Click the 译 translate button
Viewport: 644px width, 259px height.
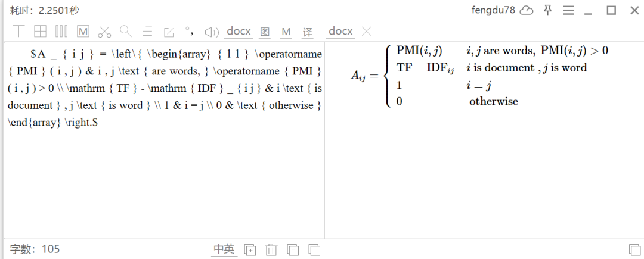point(308,32)
